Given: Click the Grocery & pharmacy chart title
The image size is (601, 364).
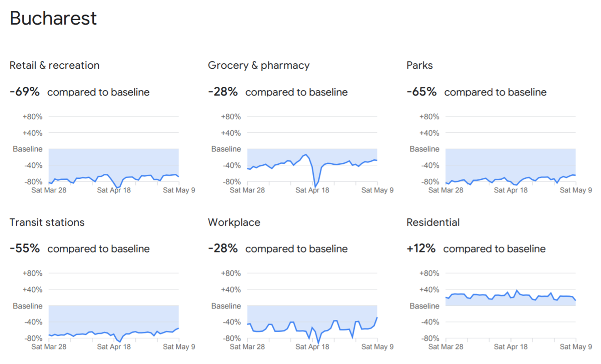Looking at the screenshot, I should 259,65.
